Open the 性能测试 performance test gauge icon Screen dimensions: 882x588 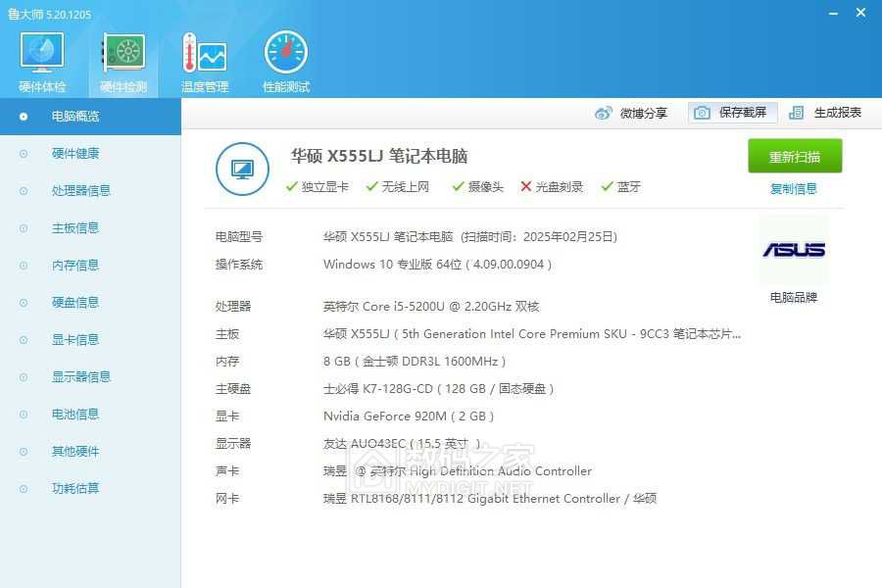click(286, 62)
